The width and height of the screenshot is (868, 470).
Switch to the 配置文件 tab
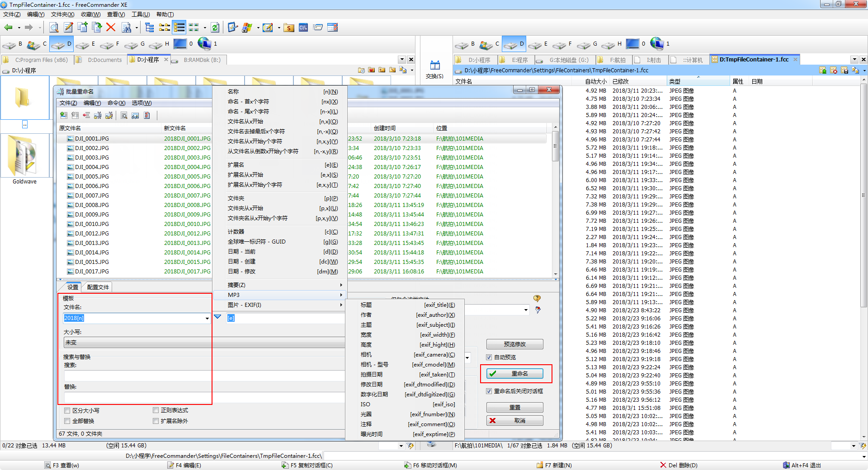pos(98,287)
